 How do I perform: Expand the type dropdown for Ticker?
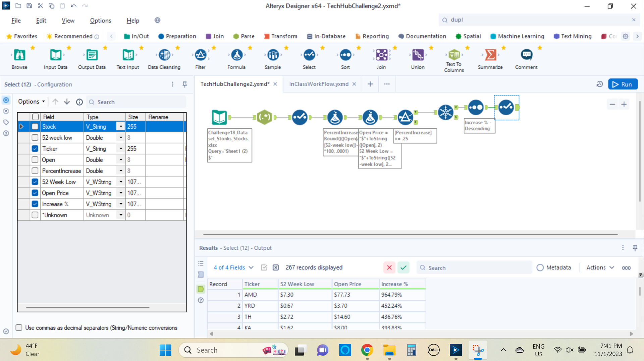click(121, 149)
